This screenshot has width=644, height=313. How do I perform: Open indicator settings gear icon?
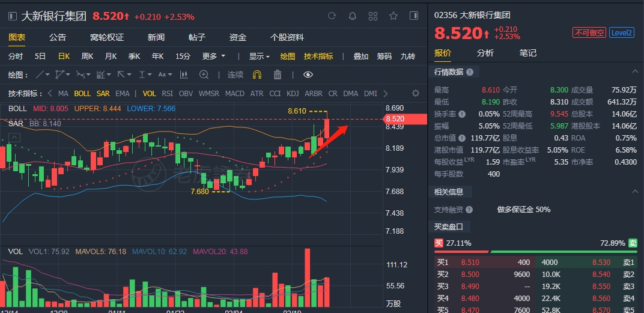click(416, 93)
